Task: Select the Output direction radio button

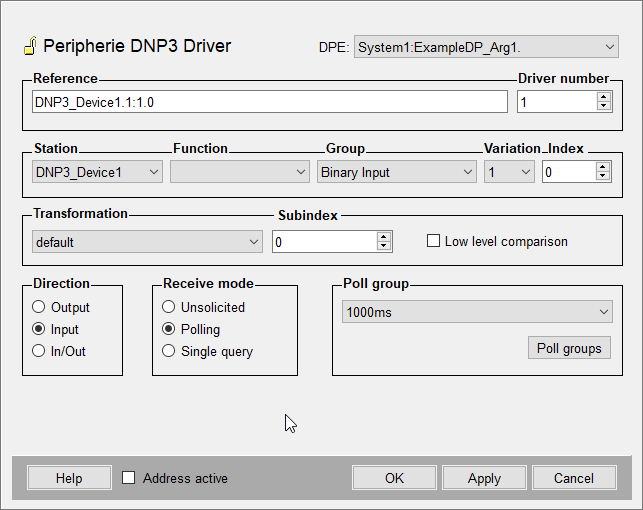Action: (39, 307)
